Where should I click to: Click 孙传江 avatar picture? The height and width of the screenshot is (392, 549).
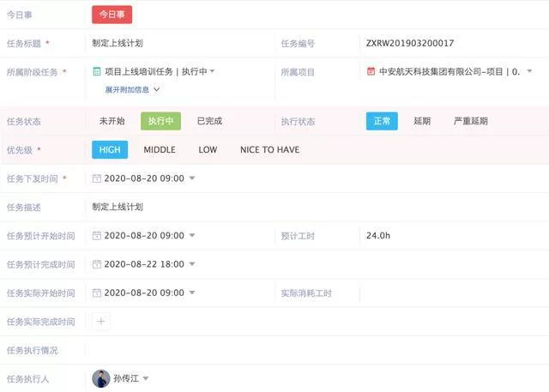[x=101, y=378]
